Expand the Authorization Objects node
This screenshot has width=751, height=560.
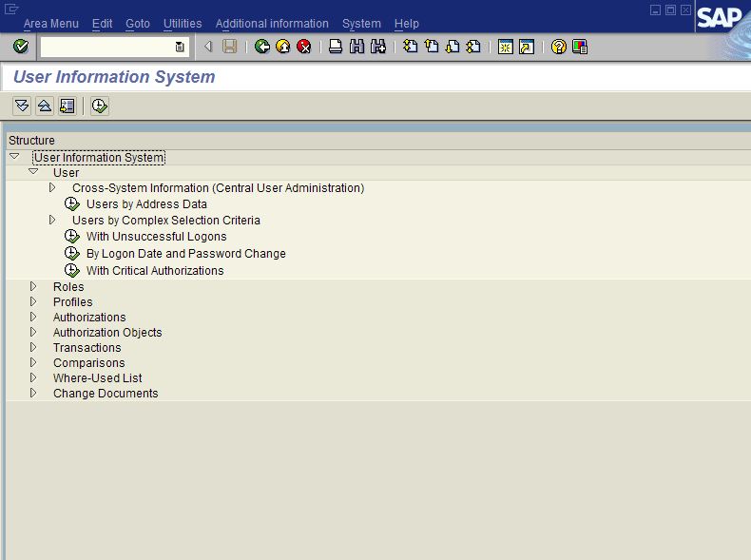pos(33,332)
